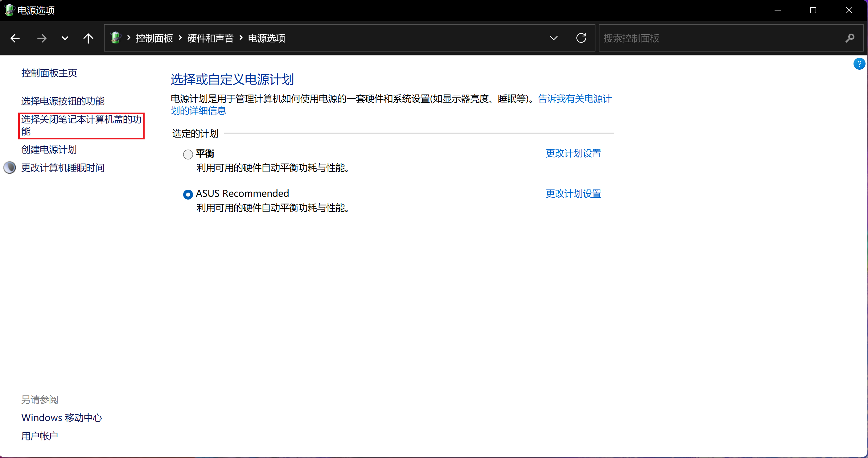Click 更改计划设置 for ASUS Recommended

(574, 194)
